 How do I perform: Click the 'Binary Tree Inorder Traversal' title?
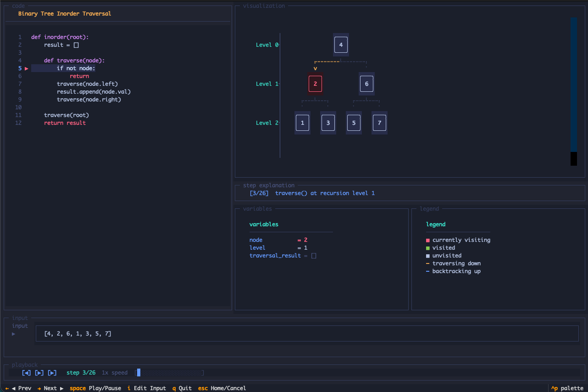65,14
